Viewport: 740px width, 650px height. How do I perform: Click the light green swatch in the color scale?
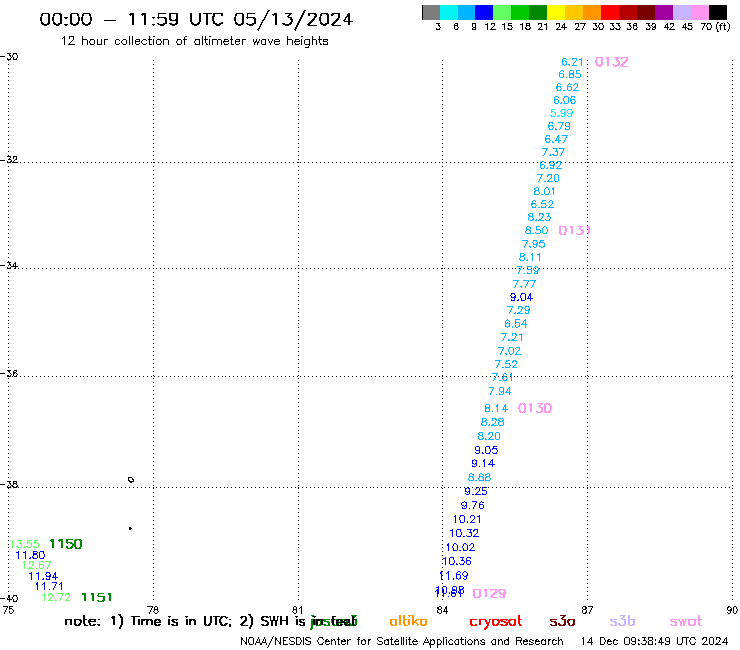click(502, 12)
